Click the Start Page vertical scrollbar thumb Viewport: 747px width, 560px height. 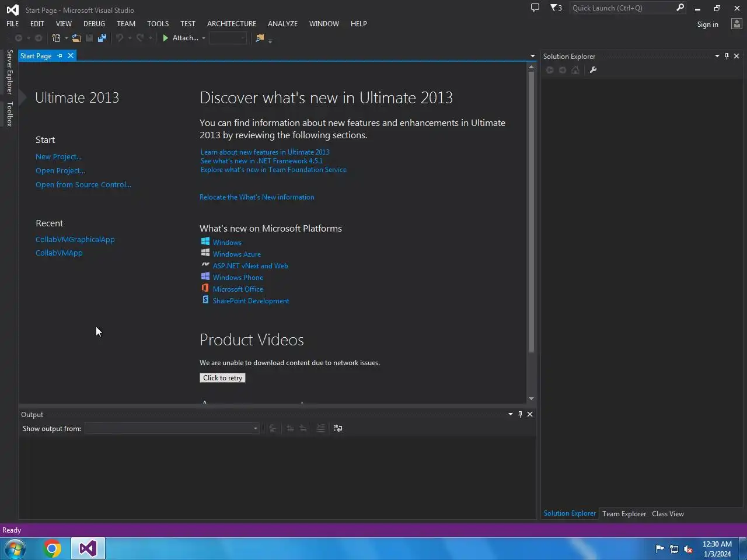coord(531,212)
